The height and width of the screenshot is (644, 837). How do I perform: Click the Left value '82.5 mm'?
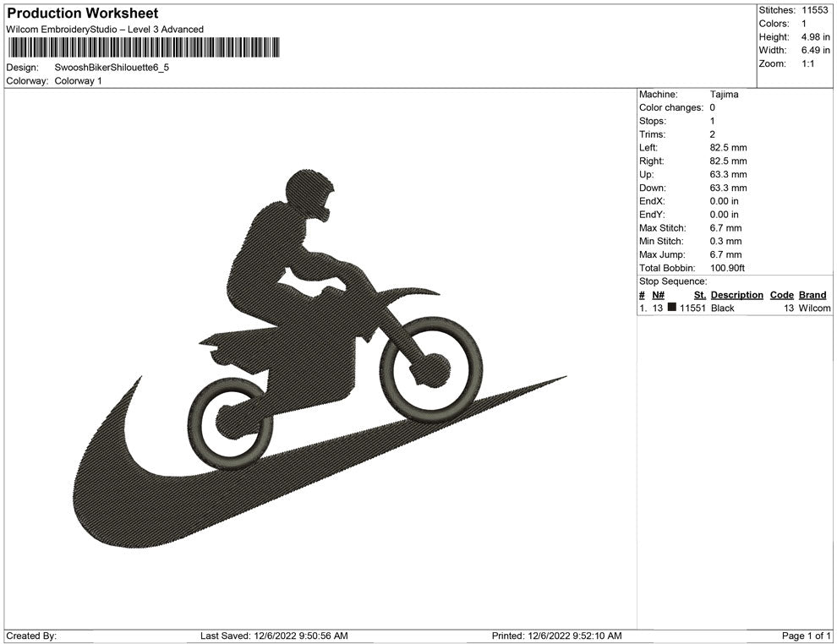coord(728,148)
